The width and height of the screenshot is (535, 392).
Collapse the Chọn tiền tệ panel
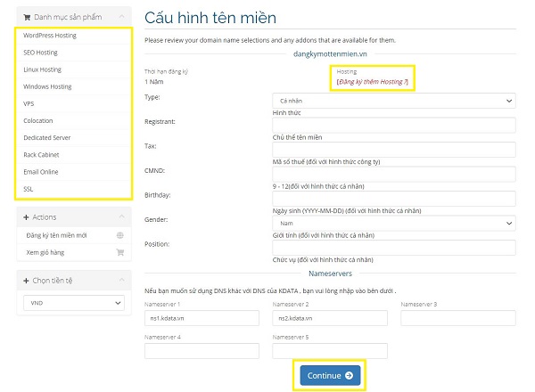tap(120, 282)
